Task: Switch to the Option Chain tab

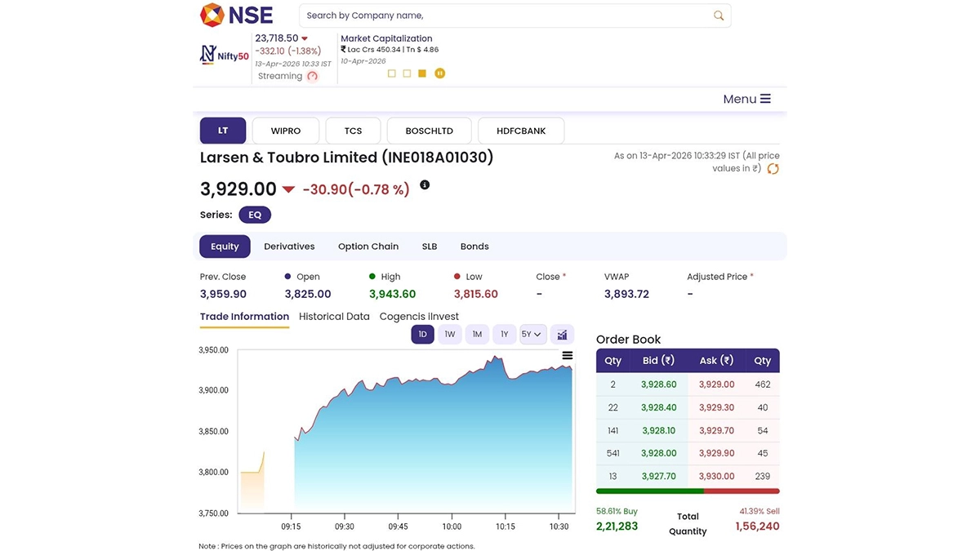Action: 368,247
